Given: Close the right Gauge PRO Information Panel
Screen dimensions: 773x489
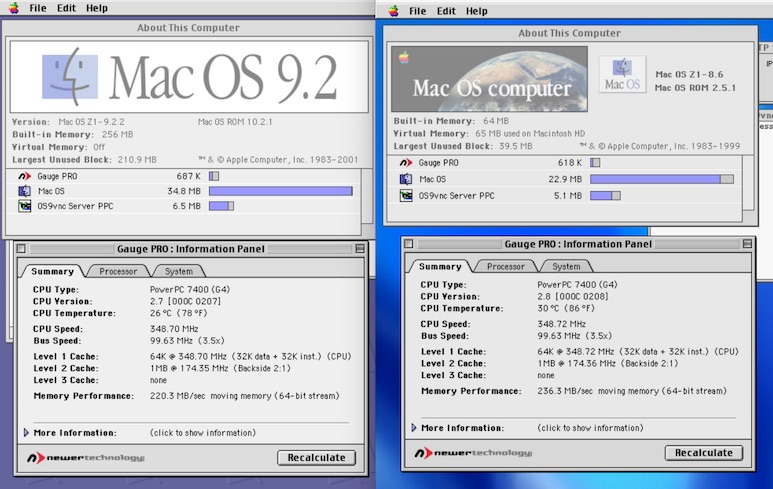Looking at the screenshot, I should click(408, 244).
